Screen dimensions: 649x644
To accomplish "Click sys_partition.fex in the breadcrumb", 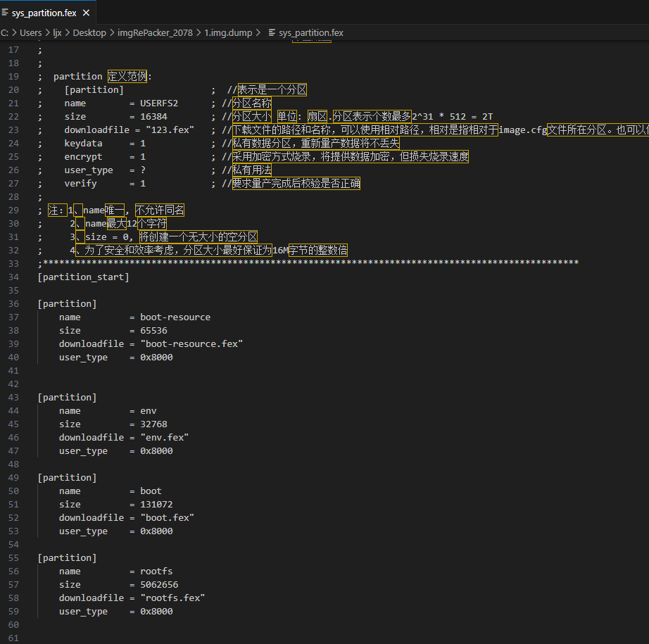I will [311, 32].
